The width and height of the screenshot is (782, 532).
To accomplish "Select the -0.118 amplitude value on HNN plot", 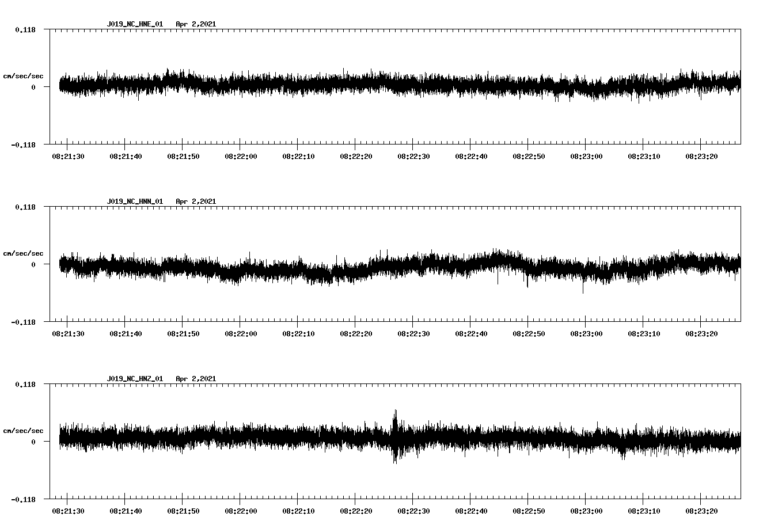I will point(23,320).
